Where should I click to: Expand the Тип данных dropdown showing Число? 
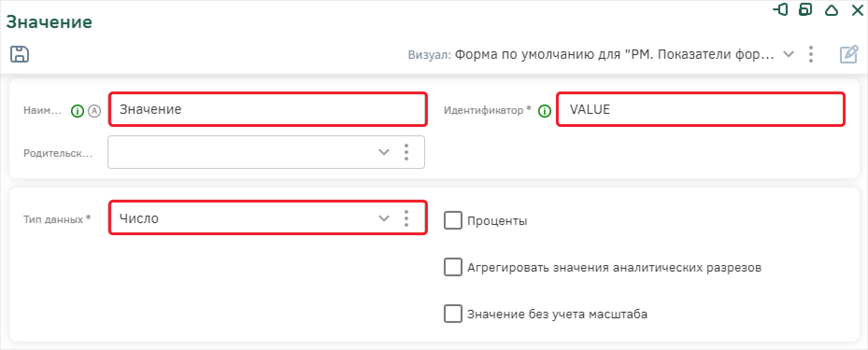click(384, 218)
